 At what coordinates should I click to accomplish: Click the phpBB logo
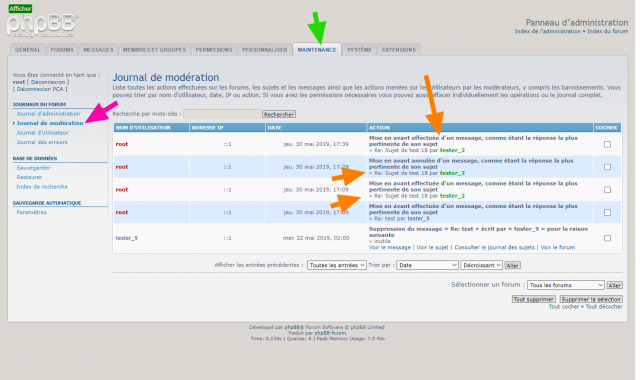click(x=42, y=26)
